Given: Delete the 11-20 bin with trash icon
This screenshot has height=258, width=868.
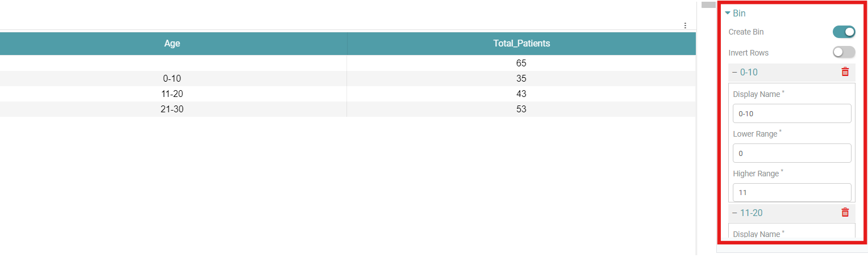Looking at the screenshot, I should tap(845, 213).
